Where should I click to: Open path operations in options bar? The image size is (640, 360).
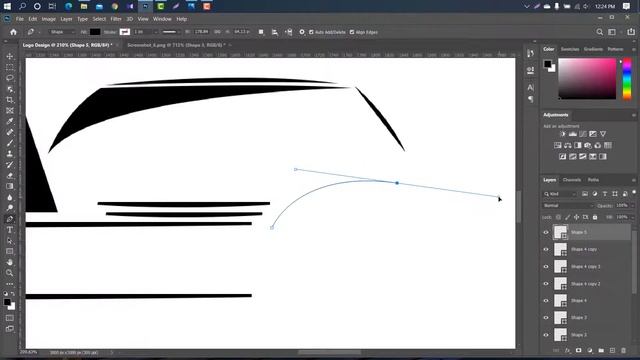coord(261,32)
